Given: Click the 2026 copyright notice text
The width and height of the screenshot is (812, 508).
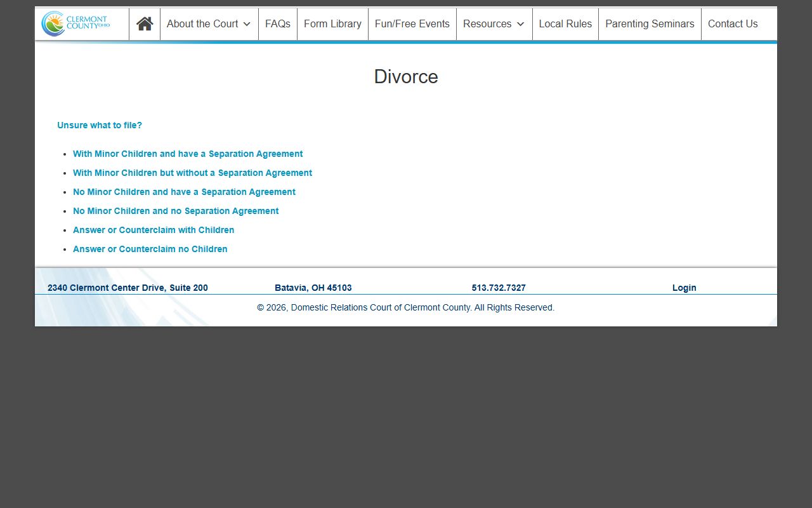Looking at the screenshot, I should coord(406,307).
